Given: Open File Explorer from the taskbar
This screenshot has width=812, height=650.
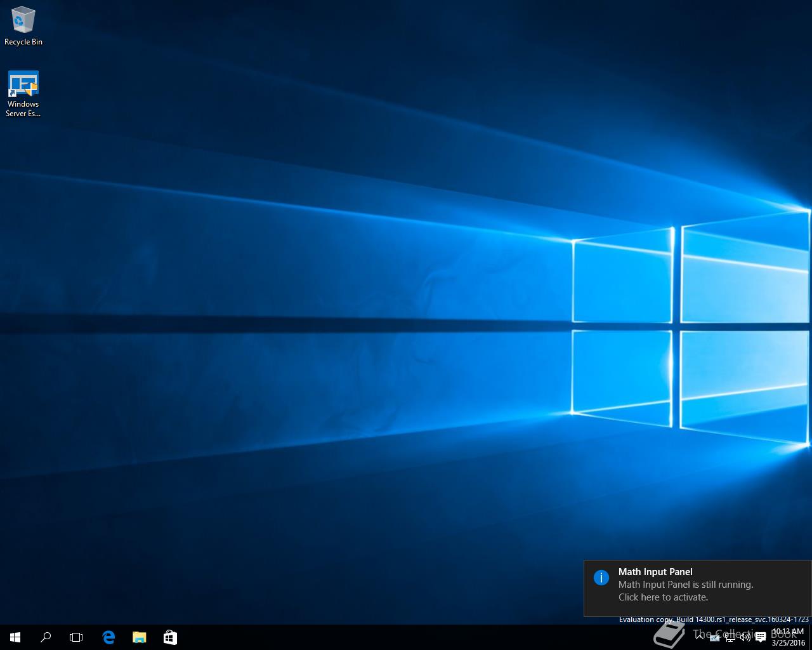Looking at the screenshot, I should pyautogui.click(x=139, y=637).
